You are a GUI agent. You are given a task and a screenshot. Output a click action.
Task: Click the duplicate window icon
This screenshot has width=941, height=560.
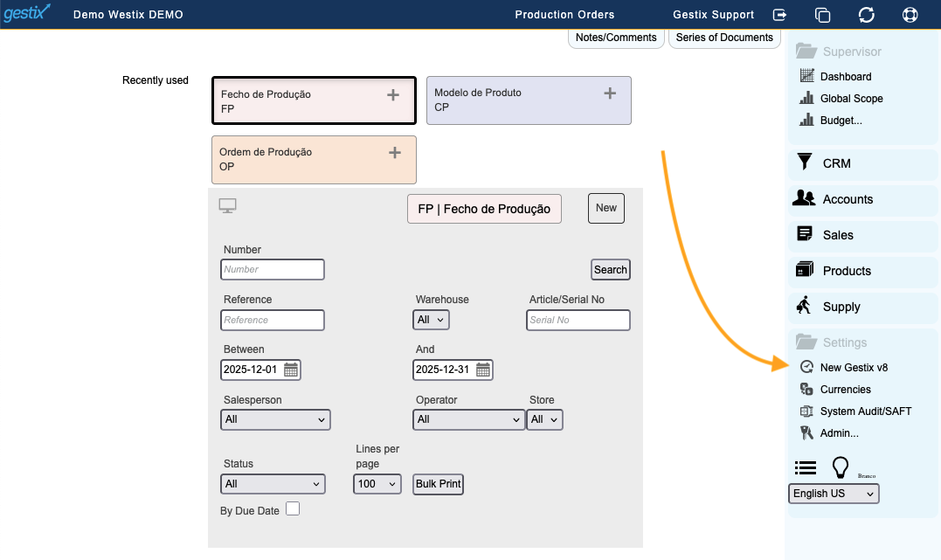pyautogui.click(x=822, y=15)
